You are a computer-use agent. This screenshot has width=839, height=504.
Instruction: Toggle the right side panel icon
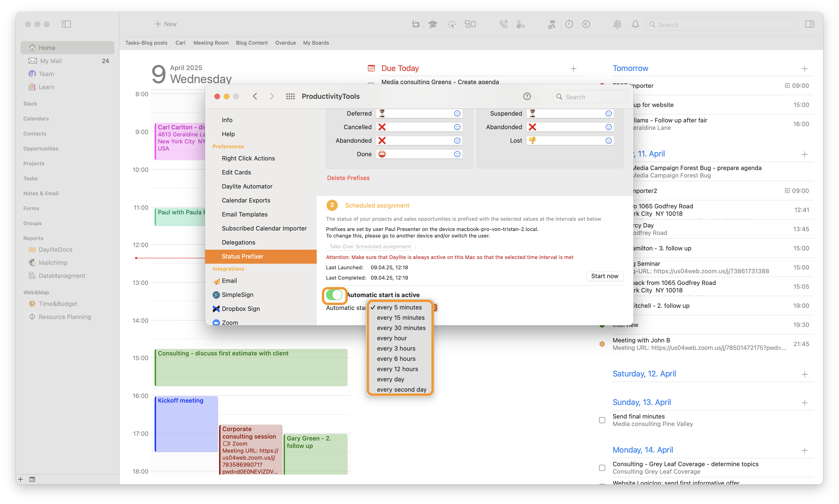click(x=809, y=24)
